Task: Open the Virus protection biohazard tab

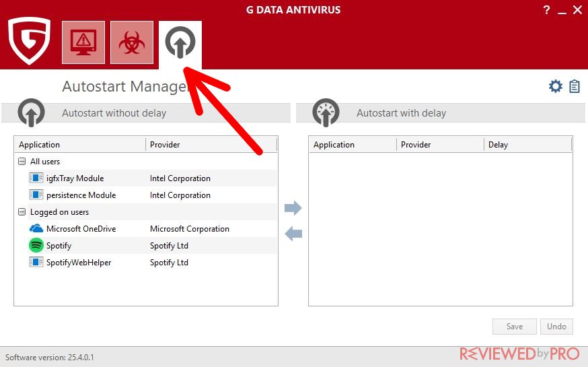Action: click(132, 42)
